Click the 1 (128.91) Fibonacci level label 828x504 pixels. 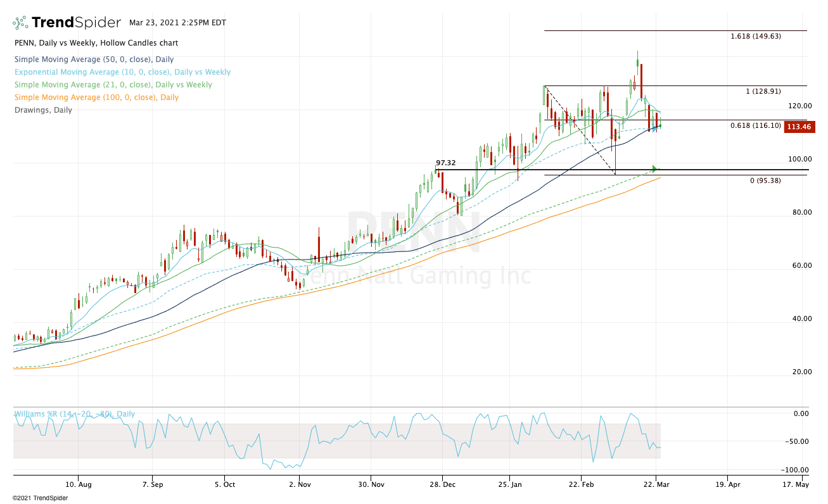[x=763, y=92]
